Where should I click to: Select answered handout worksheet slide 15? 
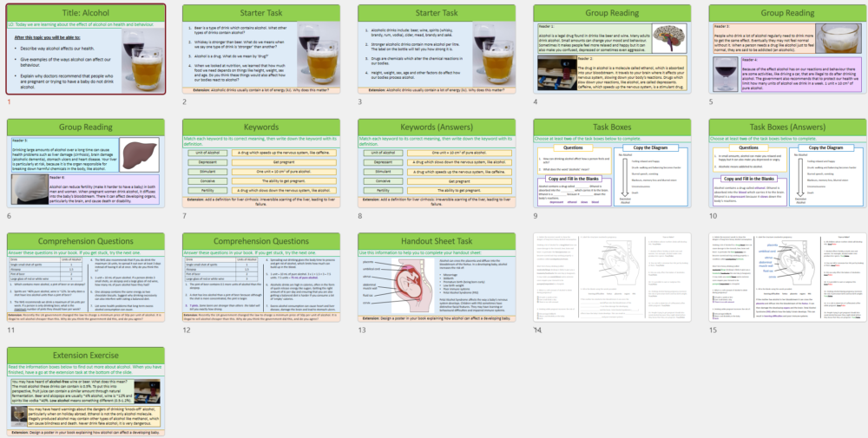(788, 278)
